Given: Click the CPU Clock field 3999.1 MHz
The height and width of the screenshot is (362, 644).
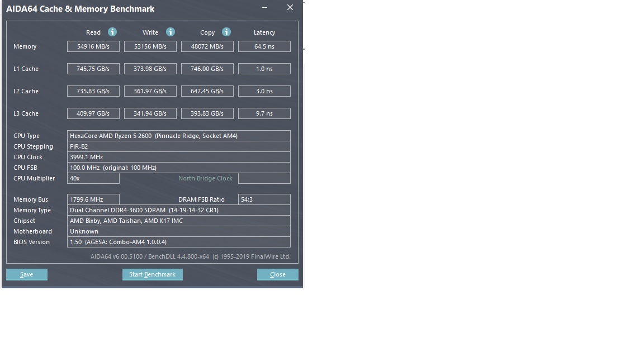Looking at the screenshot, I should (x=179, y=157).
